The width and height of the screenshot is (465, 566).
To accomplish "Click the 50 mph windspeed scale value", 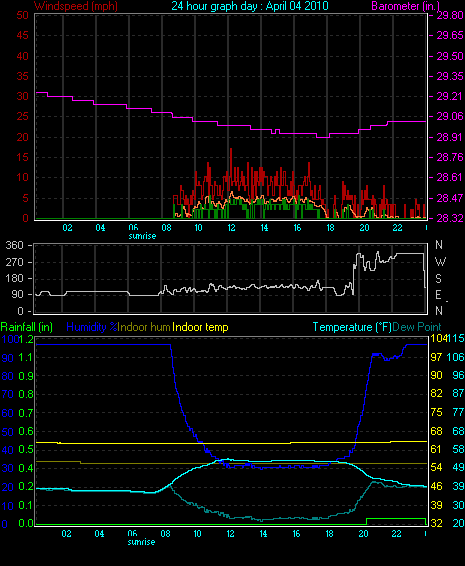I will click(22, 15).
